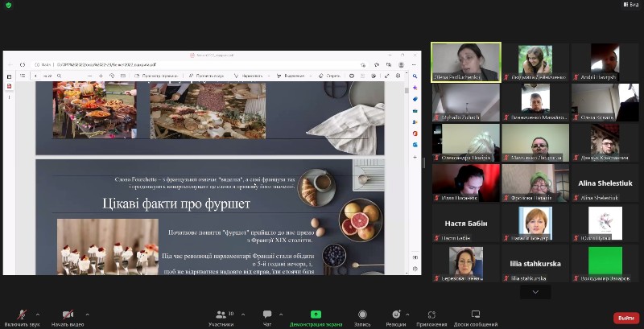Screen dimensions: 644x329
Task: Open the Приложения apps icon
Action: (432, 315)
